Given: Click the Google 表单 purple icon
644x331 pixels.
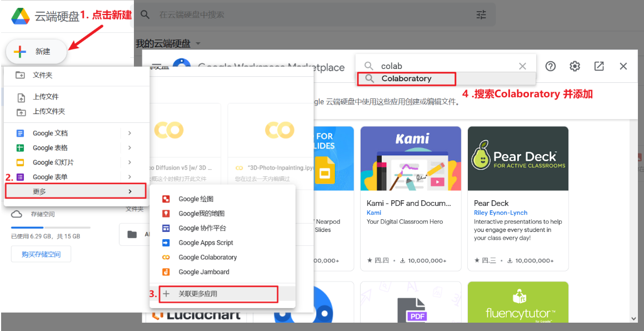Looking at the screenshot, I should pyautogui.click(x=20, y=177).
